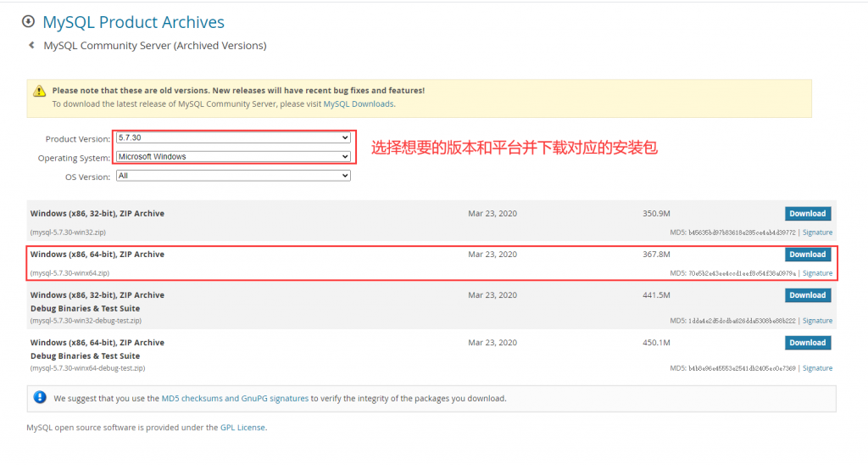Download Windows 64-bit ZIP Archive
Screen dimensions: 868x465
(807, 255)
